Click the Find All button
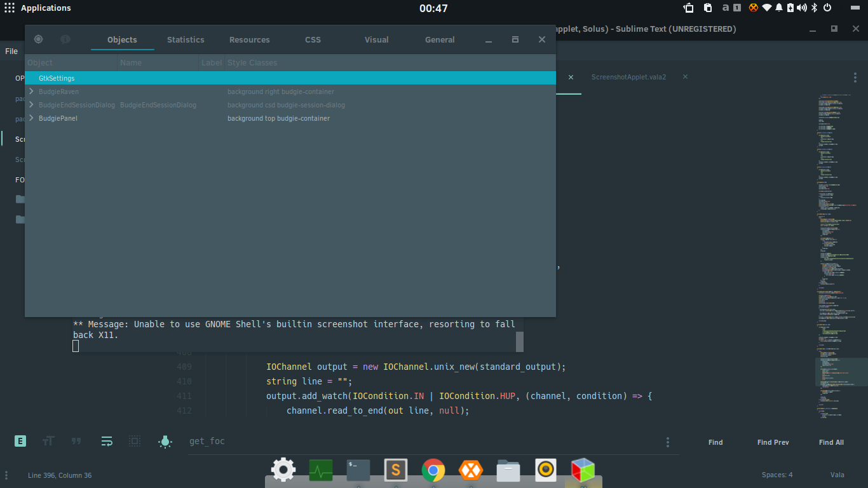The width and height of the screenshot is (868, 488). [831, 442]
